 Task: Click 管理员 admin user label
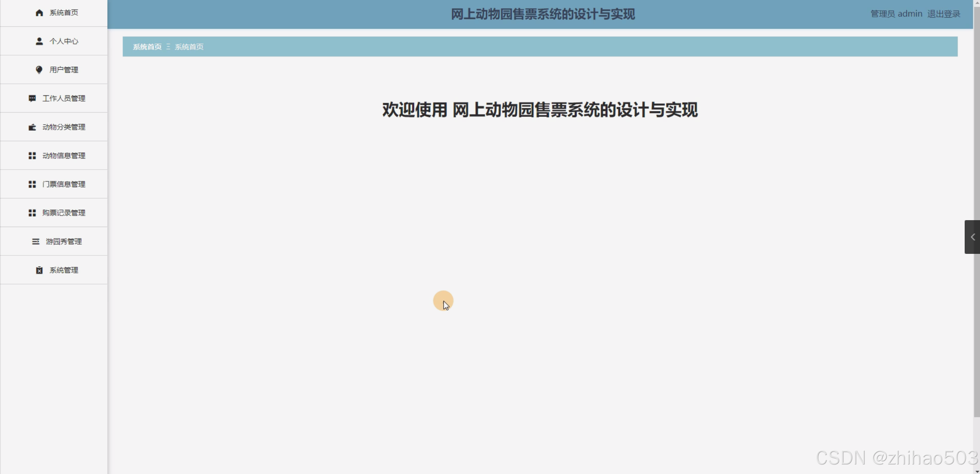[x=896, y=14]
